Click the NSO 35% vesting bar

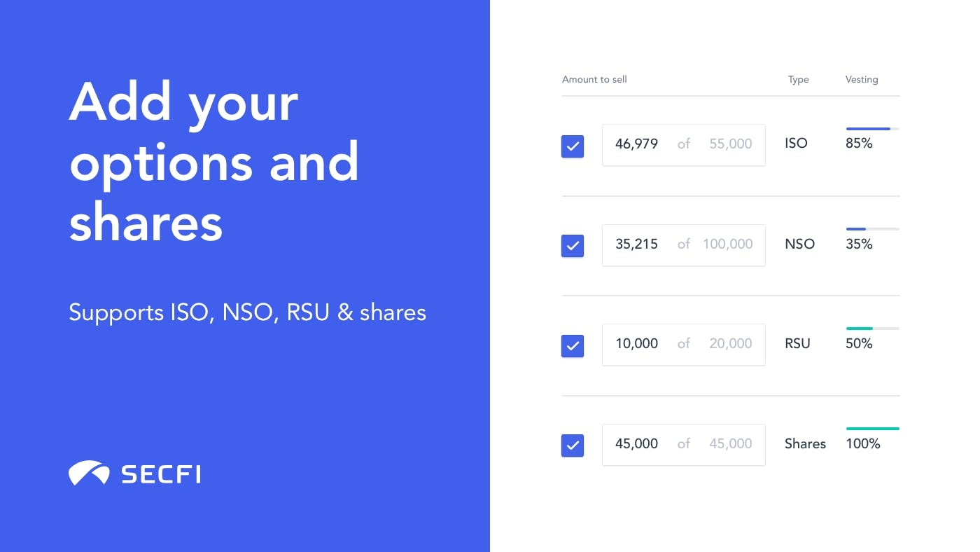point(873,229)
